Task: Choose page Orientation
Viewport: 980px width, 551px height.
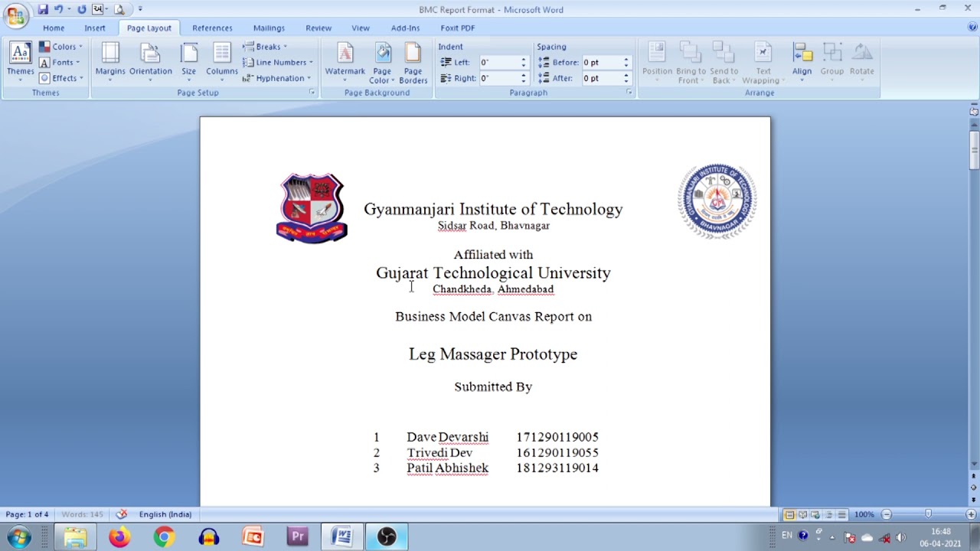Action: coord(151,63)
